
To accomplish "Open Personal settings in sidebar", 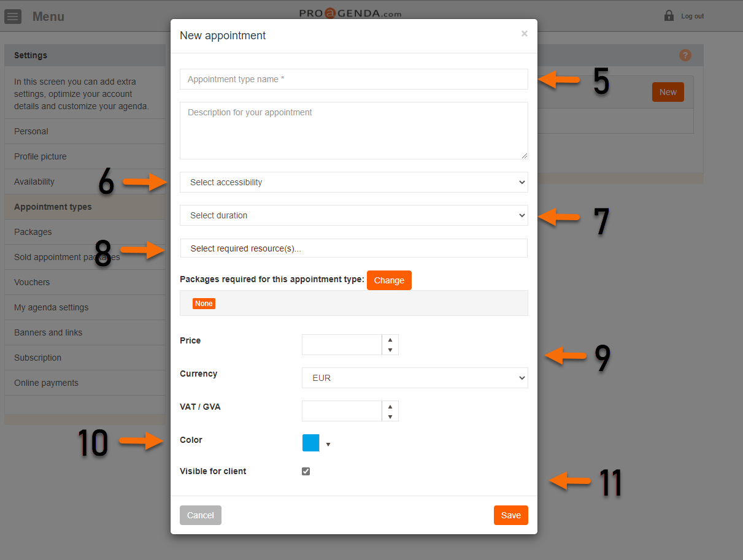I will pos(85,131).
